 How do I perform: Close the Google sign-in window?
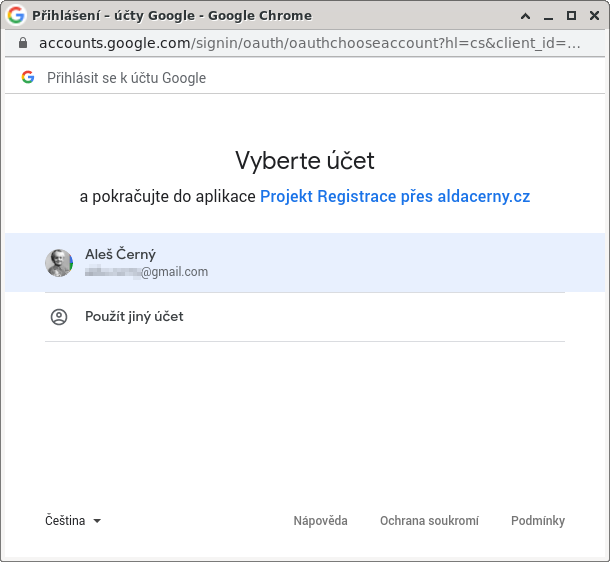(594, 16)
